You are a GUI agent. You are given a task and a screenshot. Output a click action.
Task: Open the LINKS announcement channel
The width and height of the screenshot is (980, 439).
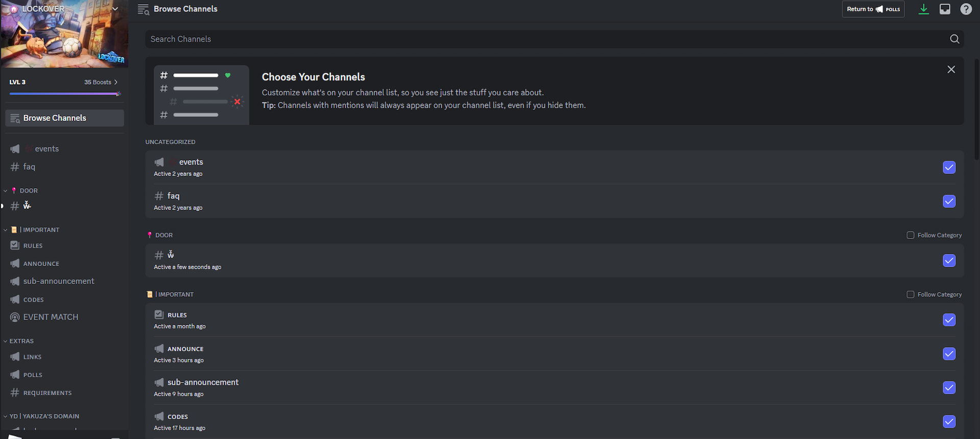pos(32,357)
